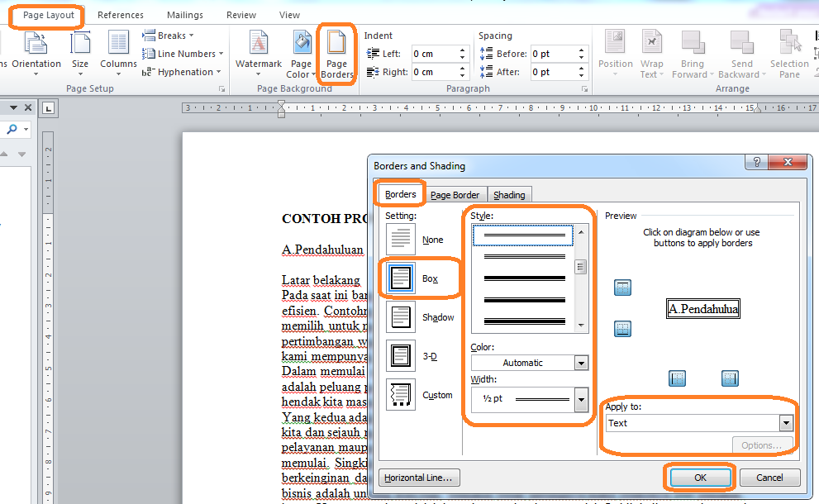Open the Breaks menu
819x504 pixels.
(168, 35)
